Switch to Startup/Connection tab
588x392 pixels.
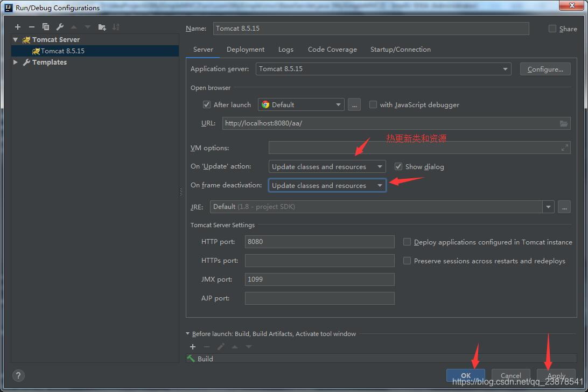pyautogui.click(x=400, y=50)
